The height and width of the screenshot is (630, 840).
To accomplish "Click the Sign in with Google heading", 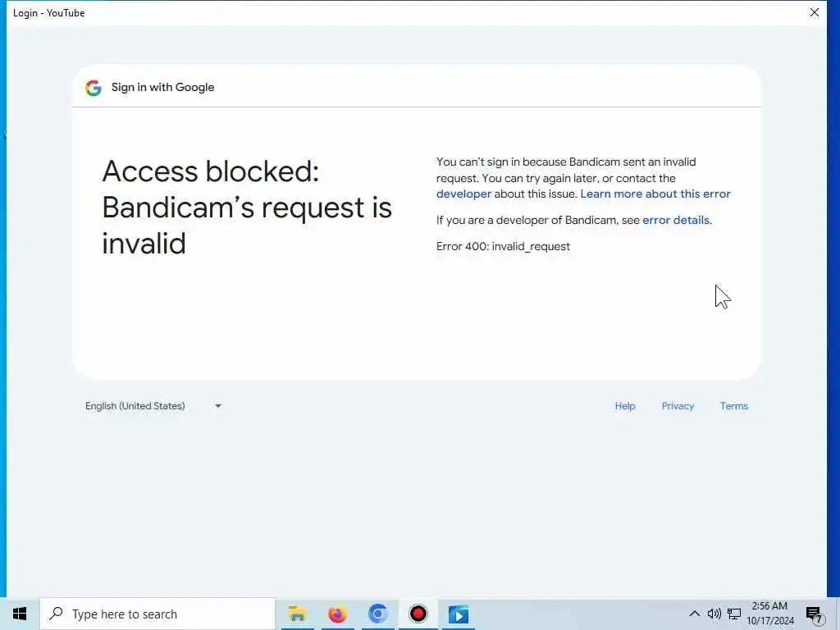I will coord(163,87).
